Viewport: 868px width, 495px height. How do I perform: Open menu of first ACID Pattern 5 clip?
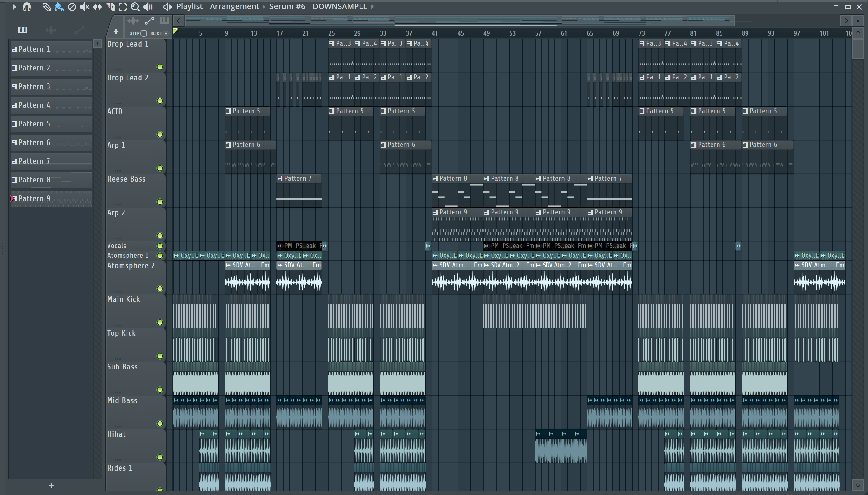pos(228,111)
